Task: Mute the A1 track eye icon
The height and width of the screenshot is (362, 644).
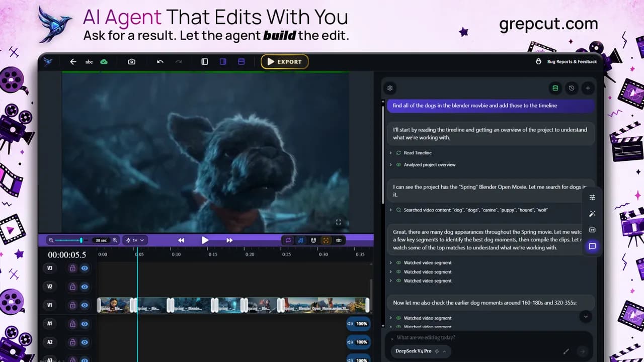Action: pyautogui.click(x=85, y=324)
